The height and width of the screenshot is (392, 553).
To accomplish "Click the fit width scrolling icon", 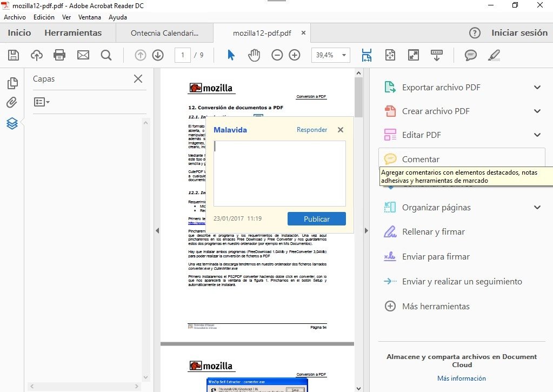I will (367, 55).
